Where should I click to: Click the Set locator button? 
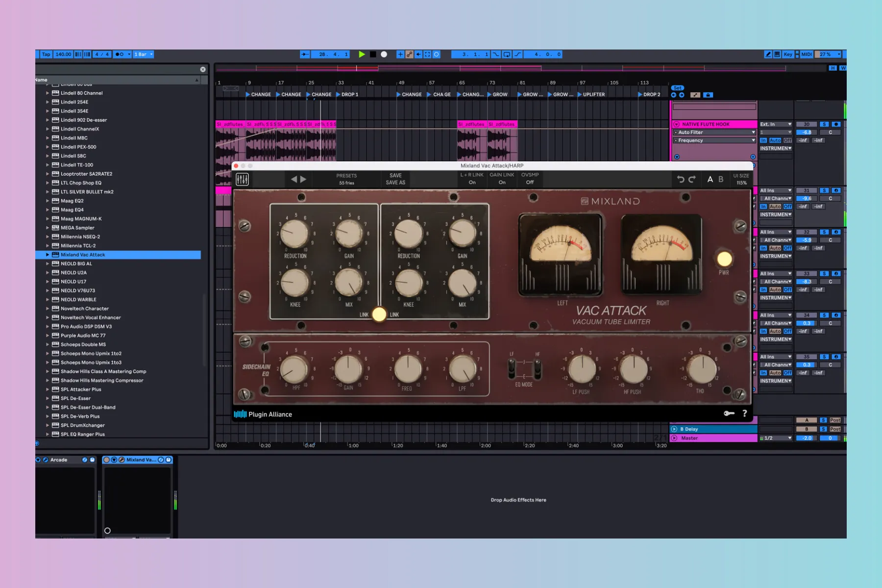tap(678, 88)
